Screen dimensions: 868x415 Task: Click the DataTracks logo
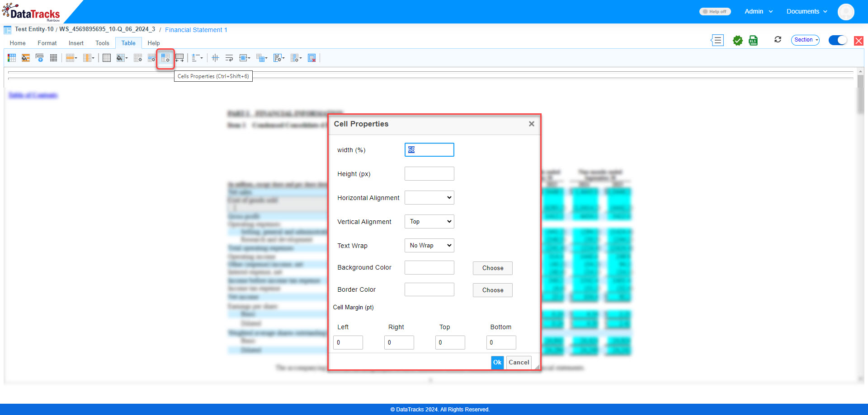[32, 13]
